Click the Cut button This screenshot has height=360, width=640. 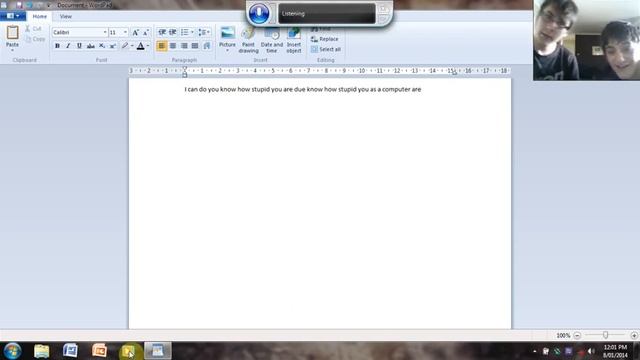point(33,29)
